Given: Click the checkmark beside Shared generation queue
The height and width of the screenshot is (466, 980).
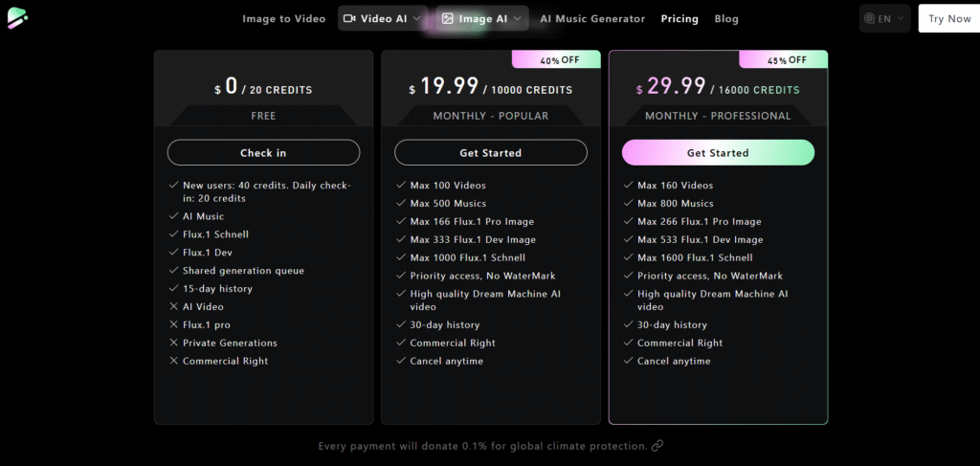Looking at the screenshot, I should [x=174, y=271].
